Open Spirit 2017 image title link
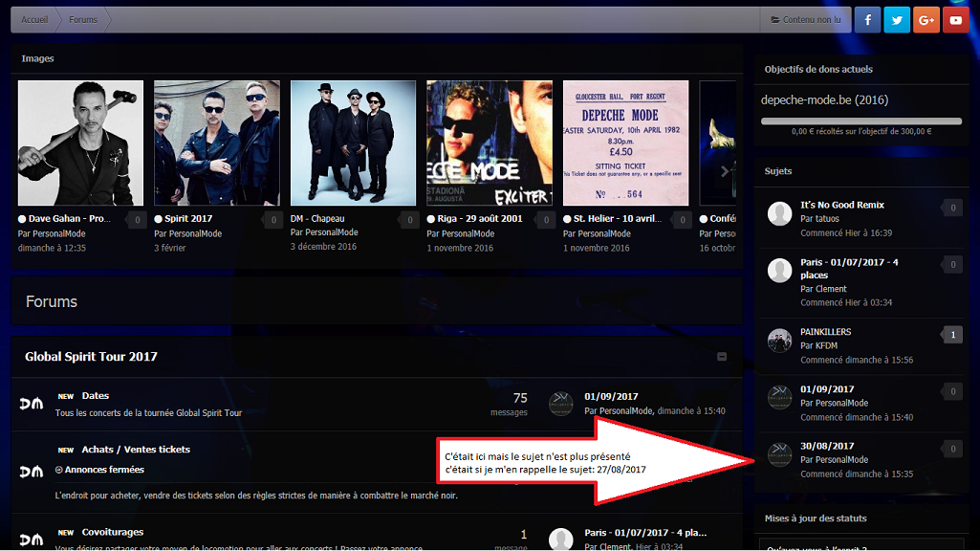980x551 pixels. click(x=188, y=218)
